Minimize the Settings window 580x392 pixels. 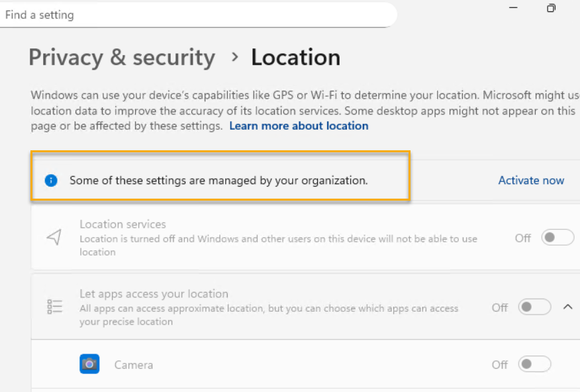point(514,8)
